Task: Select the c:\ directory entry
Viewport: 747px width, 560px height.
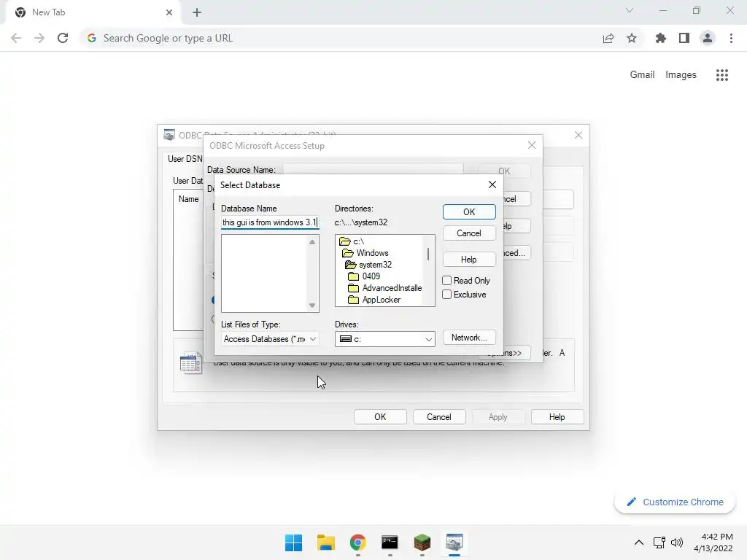Action: 352,241
